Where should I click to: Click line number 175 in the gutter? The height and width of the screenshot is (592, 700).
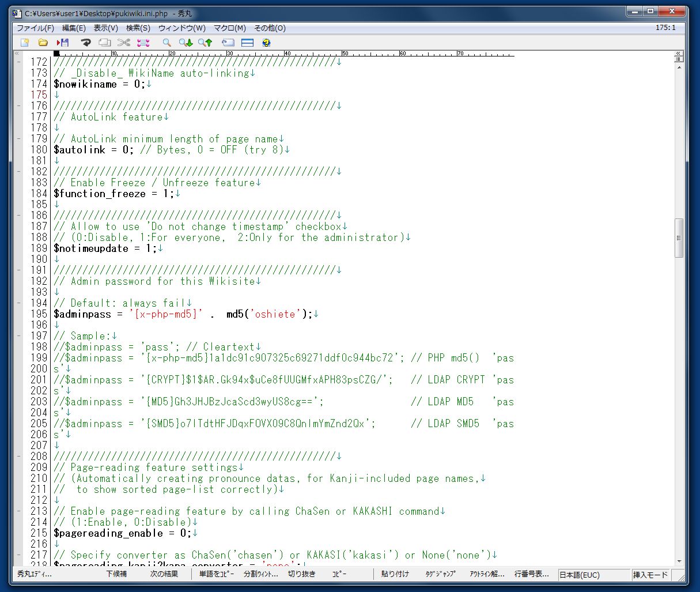point(39,95)
